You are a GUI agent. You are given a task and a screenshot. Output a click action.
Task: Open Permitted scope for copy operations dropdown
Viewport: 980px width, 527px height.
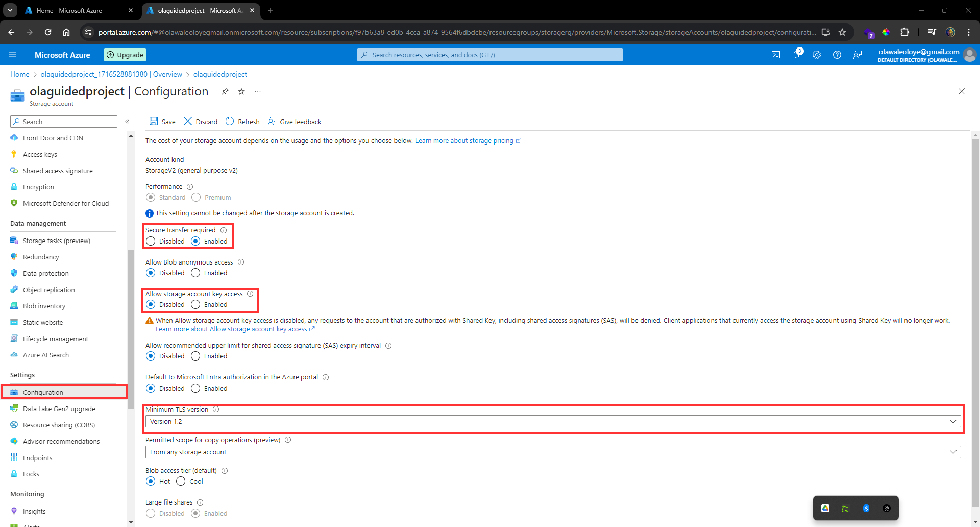pos(553,452)
